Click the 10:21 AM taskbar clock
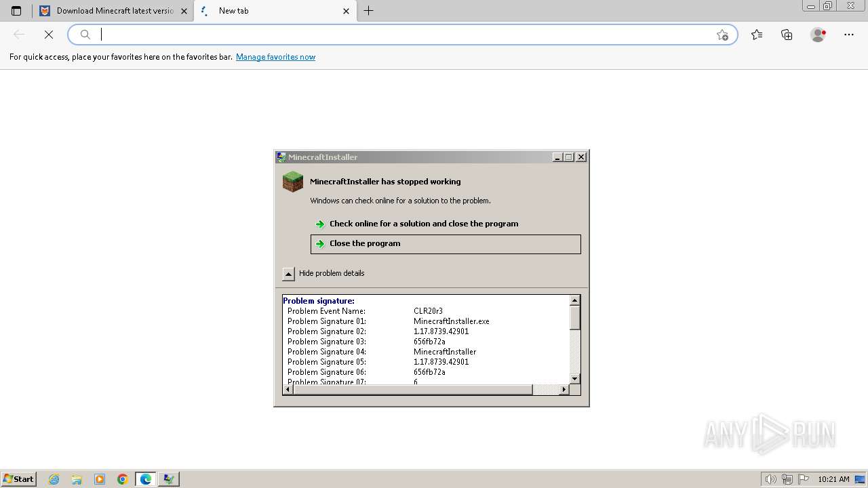The width and height of the screenshot is (868, 488). click(x=833, y=479)
